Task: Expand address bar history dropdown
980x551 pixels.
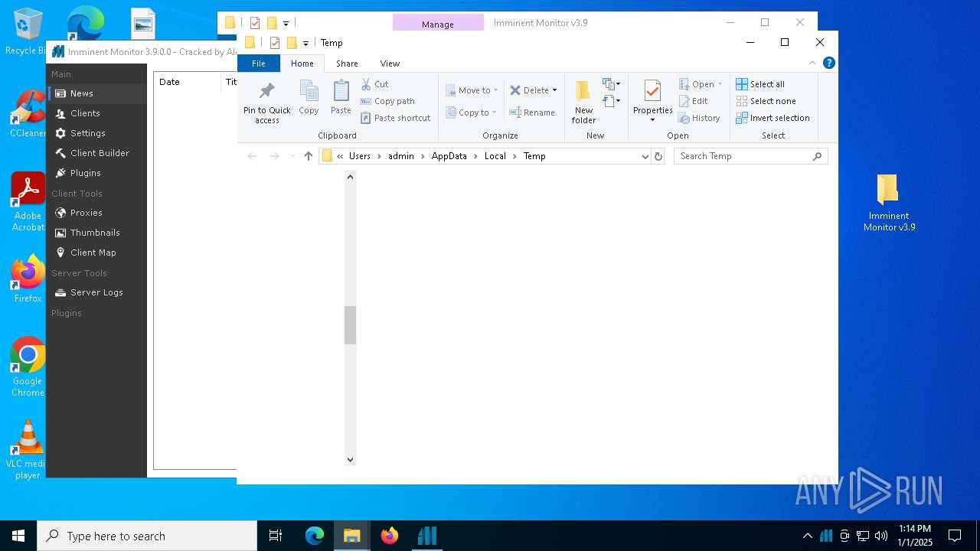Action: point(645,156)
